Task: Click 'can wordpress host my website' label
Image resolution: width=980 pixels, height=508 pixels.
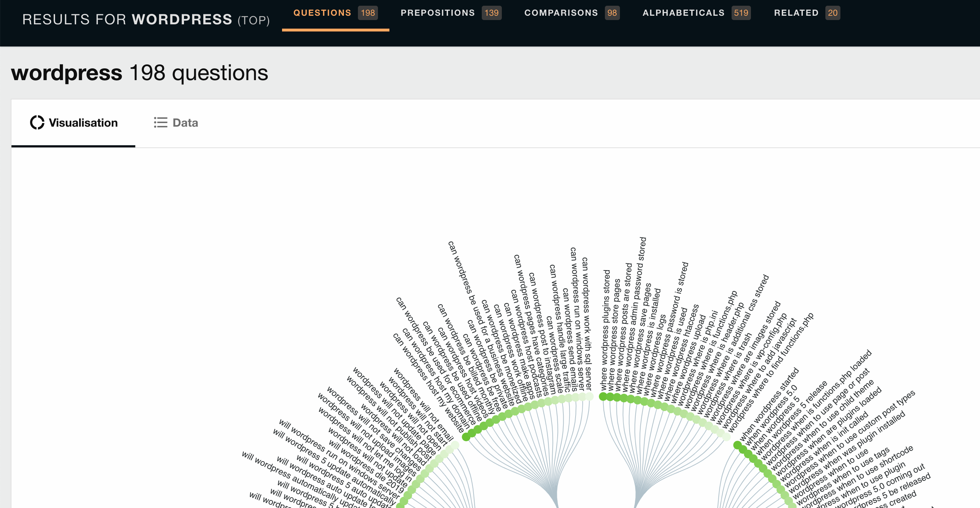Action: click(x=429, y=383)
